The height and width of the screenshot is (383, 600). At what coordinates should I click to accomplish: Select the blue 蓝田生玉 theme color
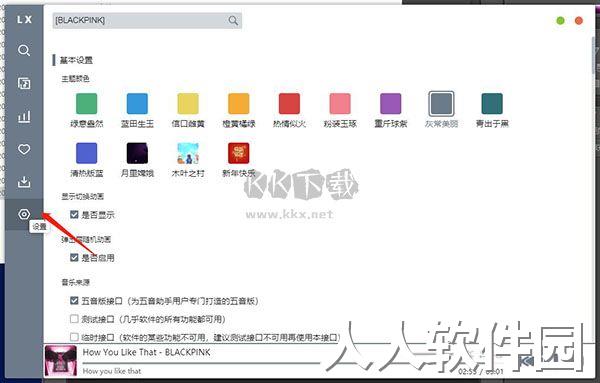tap(137, 103)
